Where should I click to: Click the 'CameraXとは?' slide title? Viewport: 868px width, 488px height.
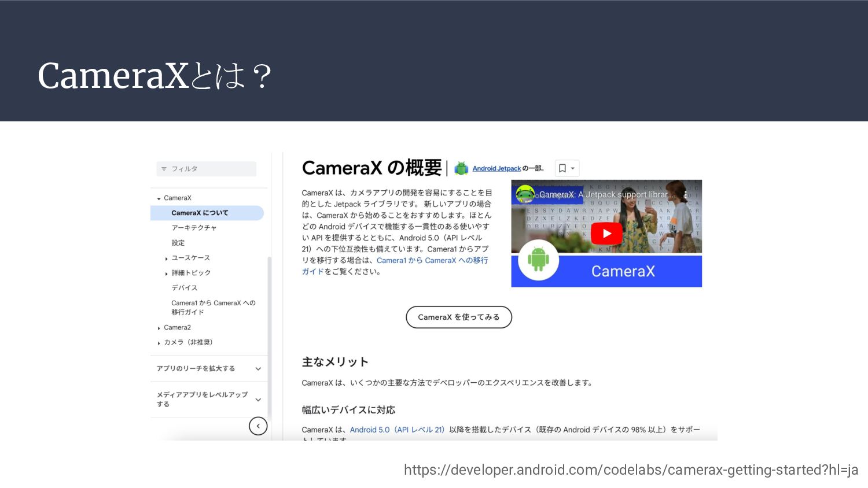[155, 76]
